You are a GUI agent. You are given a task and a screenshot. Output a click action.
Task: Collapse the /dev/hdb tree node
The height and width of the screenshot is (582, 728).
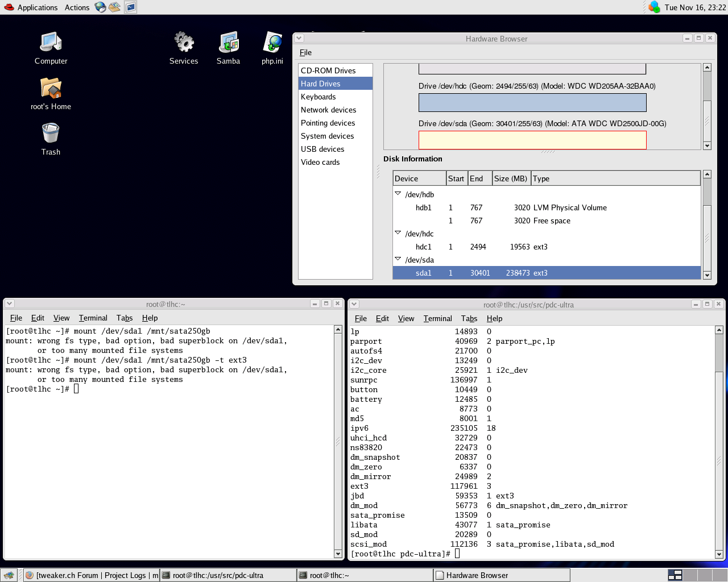click(x=398, y=194)
